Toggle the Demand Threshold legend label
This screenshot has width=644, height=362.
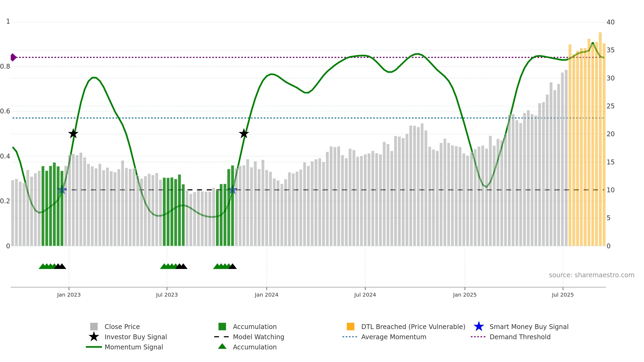(x=520, y=337)
